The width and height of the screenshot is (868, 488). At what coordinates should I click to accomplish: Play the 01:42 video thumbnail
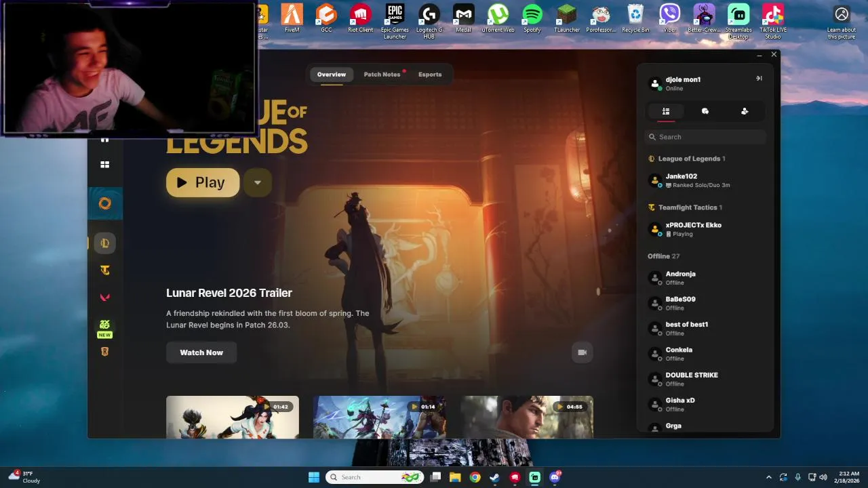point(233,417)
